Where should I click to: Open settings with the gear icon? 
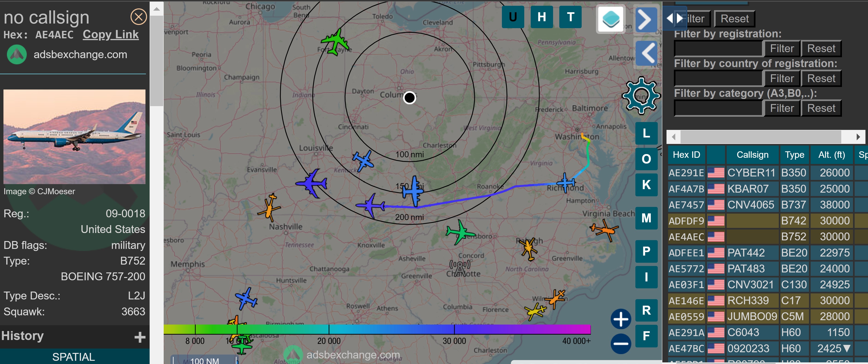641,95
